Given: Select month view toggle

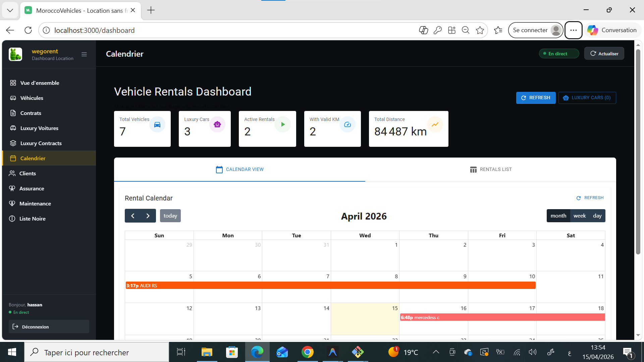Looking at the screenshot, I should pos(558,216).
